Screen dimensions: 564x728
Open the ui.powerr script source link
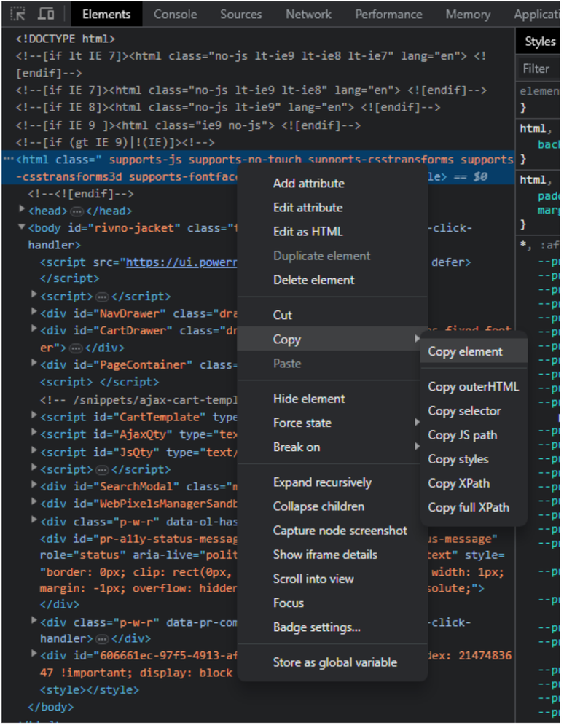click(x=181, y=263)
